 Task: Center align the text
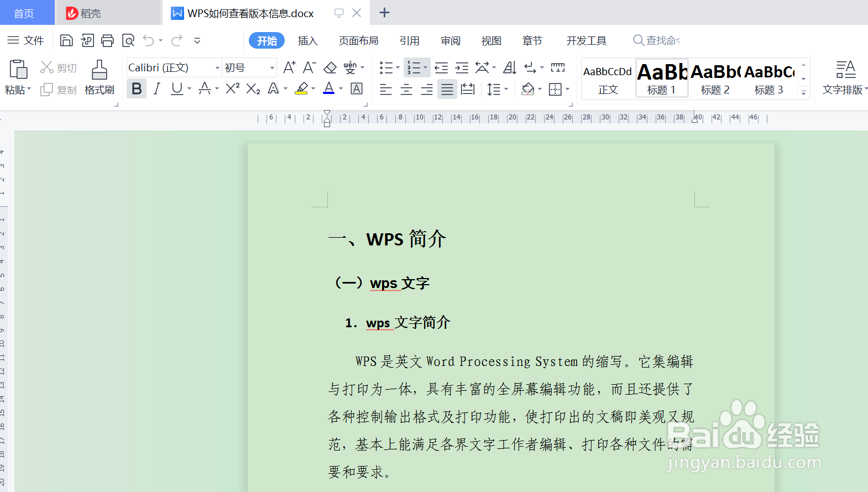pyautogui.click(x=406, y=89)
